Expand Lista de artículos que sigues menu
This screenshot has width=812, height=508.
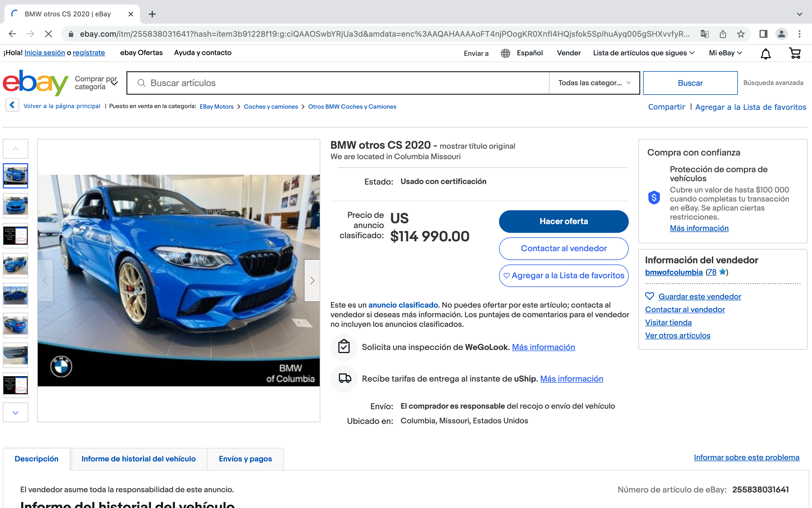coord(644,53)
